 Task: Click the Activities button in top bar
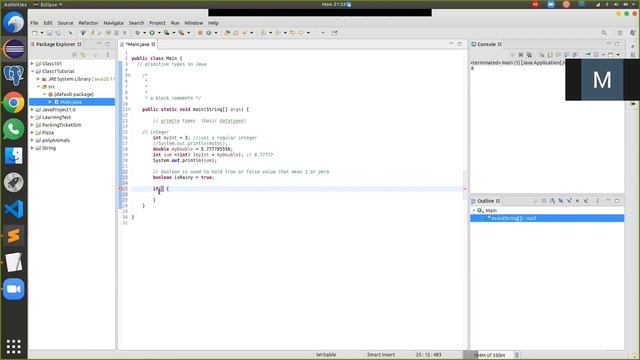(15, 4)
